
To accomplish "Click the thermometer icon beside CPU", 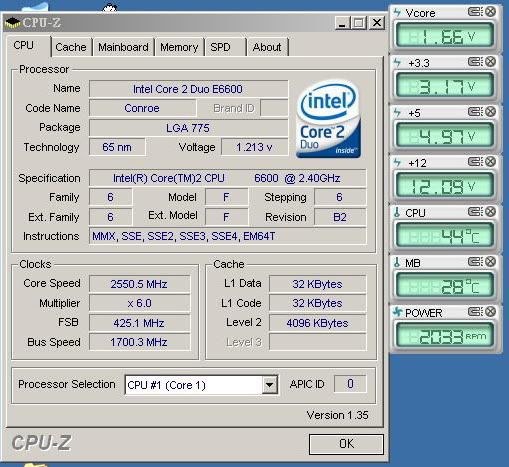I will (397, 212).
